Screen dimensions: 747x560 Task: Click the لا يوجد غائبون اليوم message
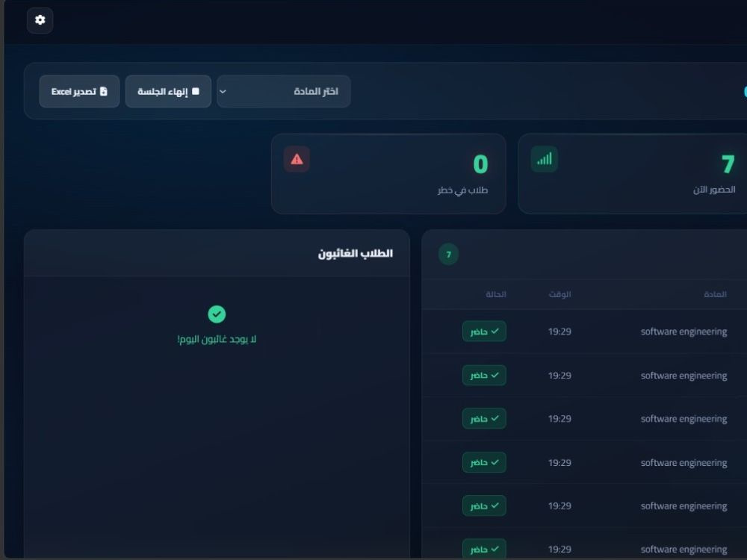[x=217, y=339]
